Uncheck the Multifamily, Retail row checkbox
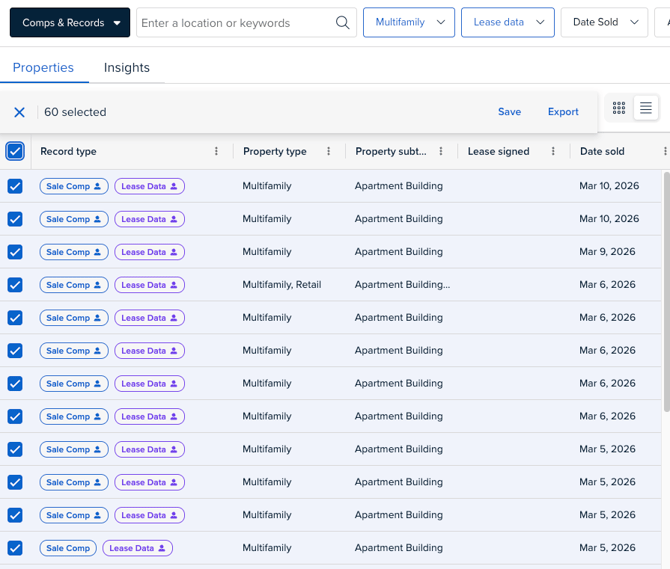Image resolution: width=670 pixels, height=569 pixels. pyautogui.click(x=15, y=285)
